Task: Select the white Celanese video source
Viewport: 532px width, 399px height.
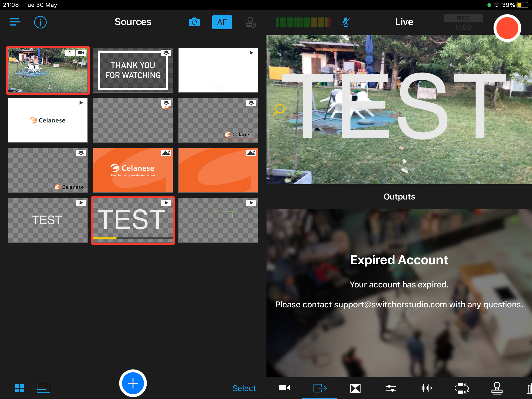Action: 48,120
